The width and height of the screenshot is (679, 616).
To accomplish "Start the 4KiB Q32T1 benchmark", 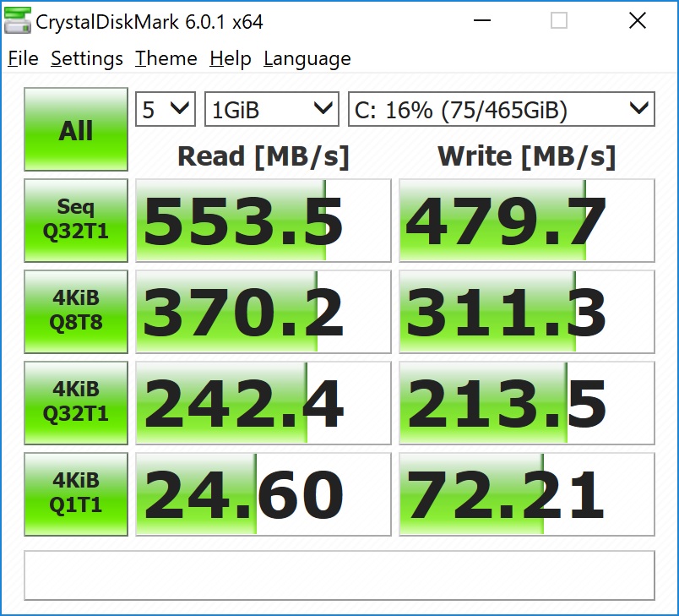I will tap(76, 403).
